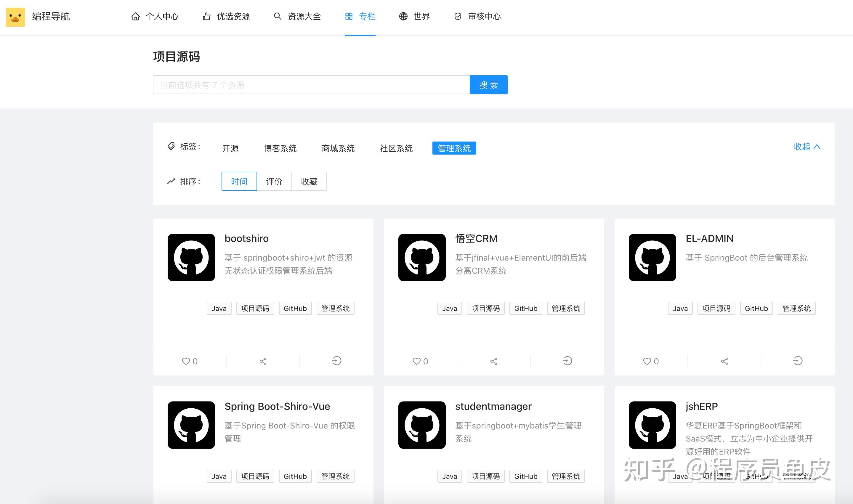Open the 资源大全 navigation tab
853x504 pixels.
297,16
